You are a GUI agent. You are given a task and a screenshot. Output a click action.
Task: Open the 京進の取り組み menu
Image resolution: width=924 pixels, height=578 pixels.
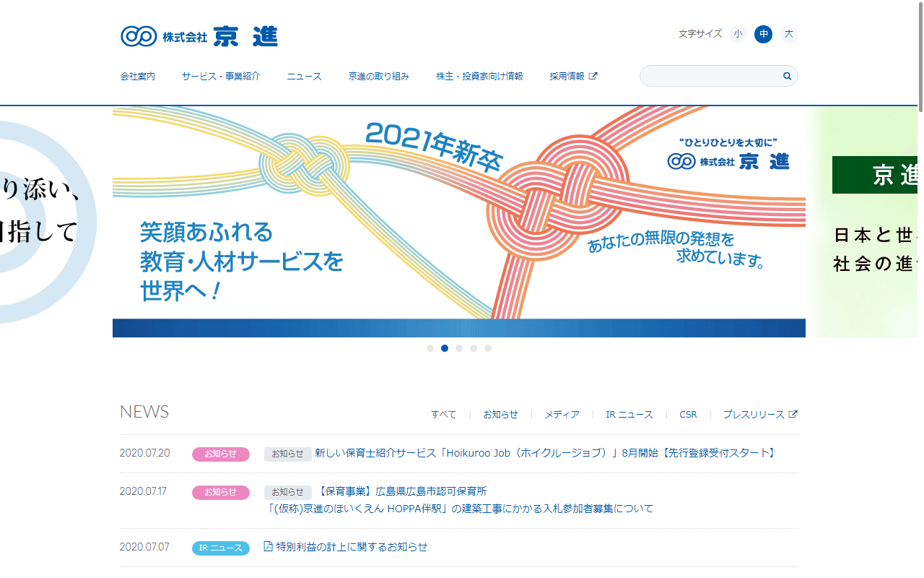pos(379,76)
